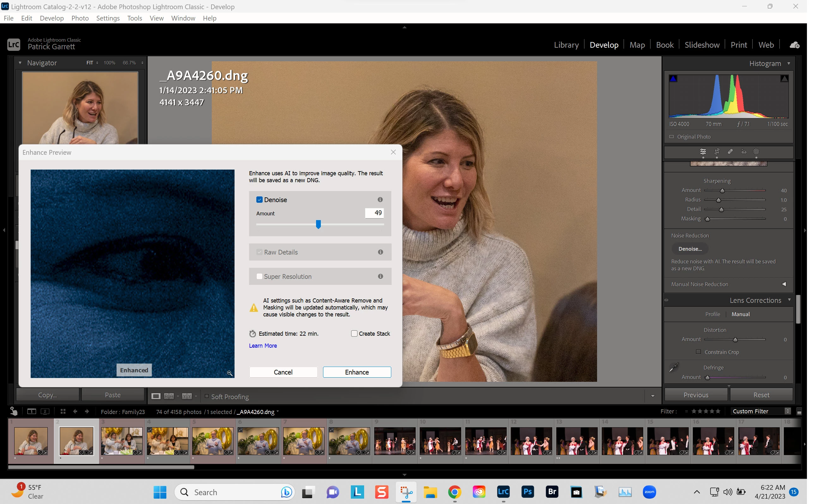
Task: Open the Learn More link
Action: point(263,346)
